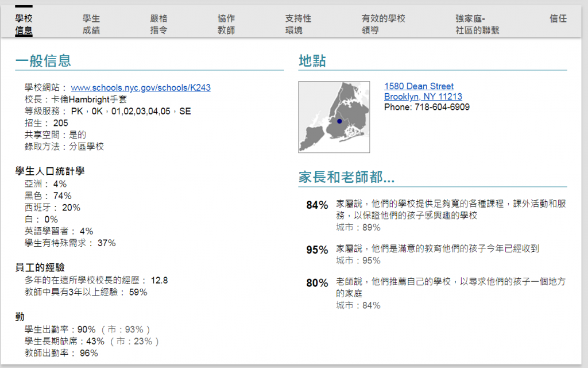Screen dimensions: 588x368
Task: Click the 學生長期缺席:43% line
Action: coord(92,341)
